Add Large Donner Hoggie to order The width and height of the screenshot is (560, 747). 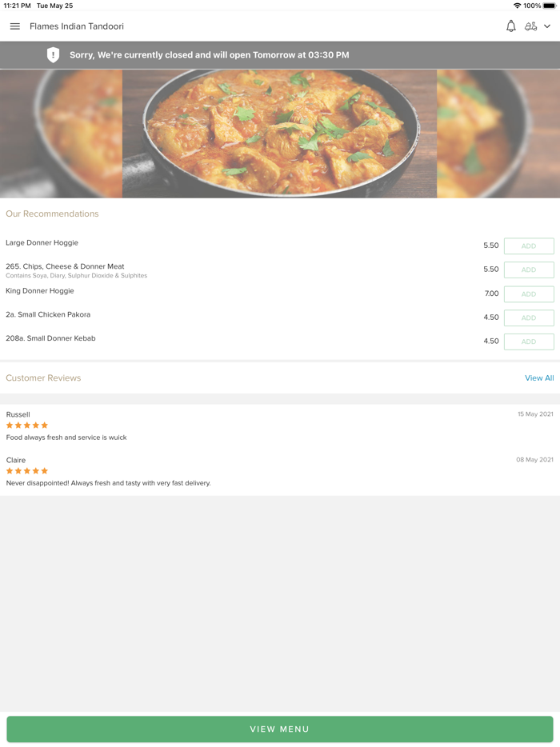529,246
